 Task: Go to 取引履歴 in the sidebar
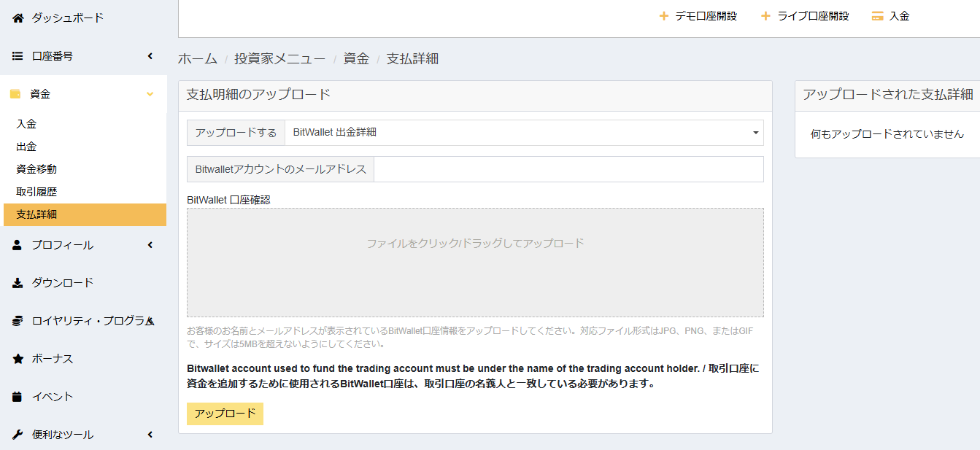coord(36,192)
